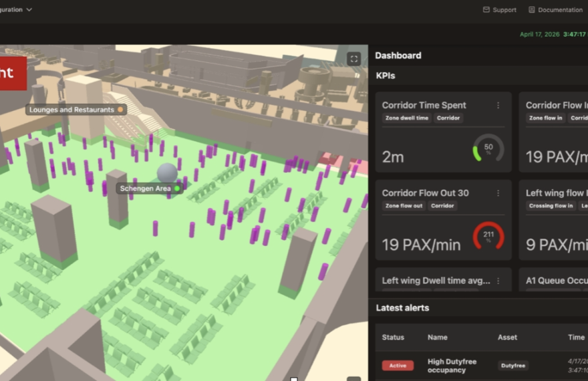The image size is (588, 381).
Task: Click the Support envelope icon
Action: 486,10
